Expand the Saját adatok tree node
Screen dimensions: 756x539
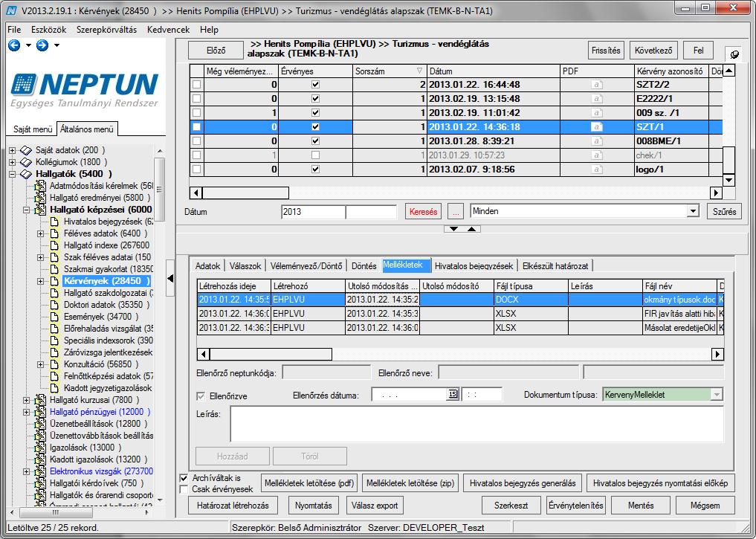coord(13,150)
